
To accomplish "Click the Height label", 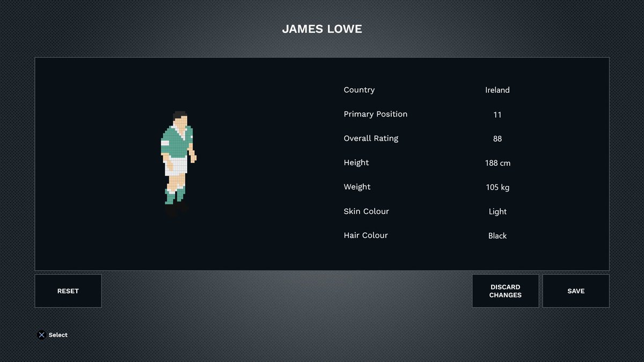I will [x=356, y=162].
